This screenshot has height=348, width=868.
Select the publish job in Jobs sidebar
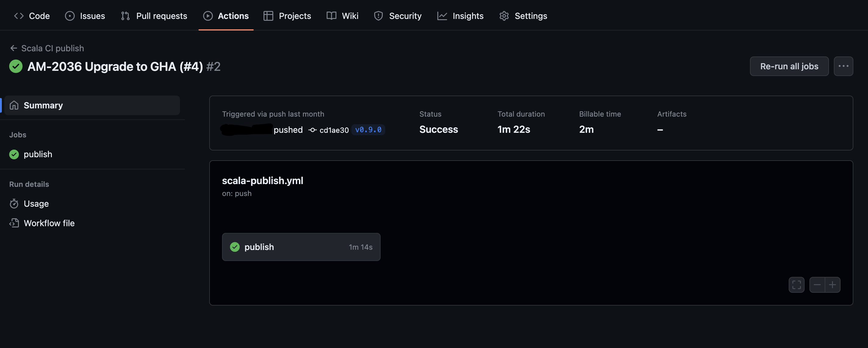(38, 154)
